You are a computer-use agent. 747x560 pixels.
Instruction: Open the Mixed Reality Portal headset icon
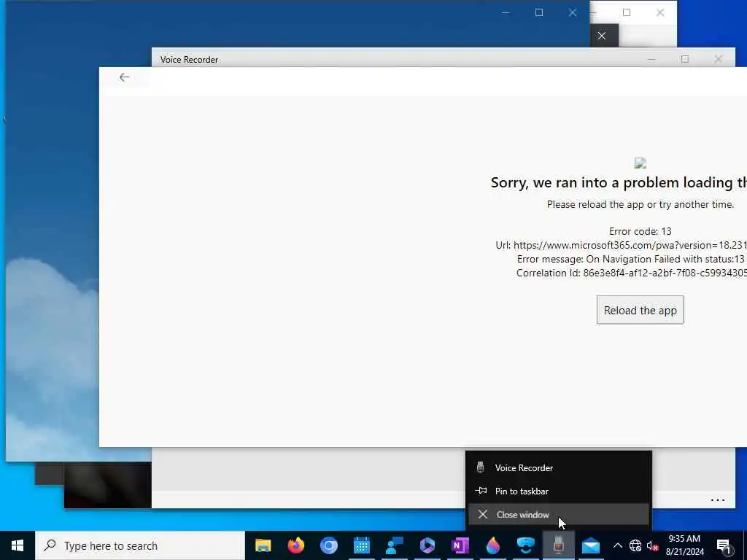pos(526,545)
